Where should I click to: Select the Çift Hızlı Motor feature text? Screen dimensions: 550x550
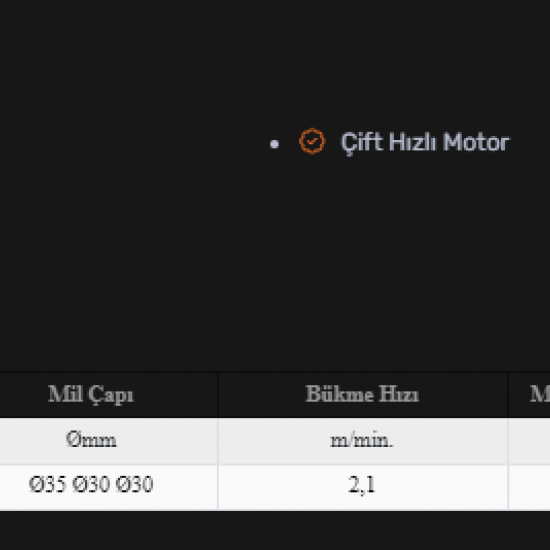(425, 143)
